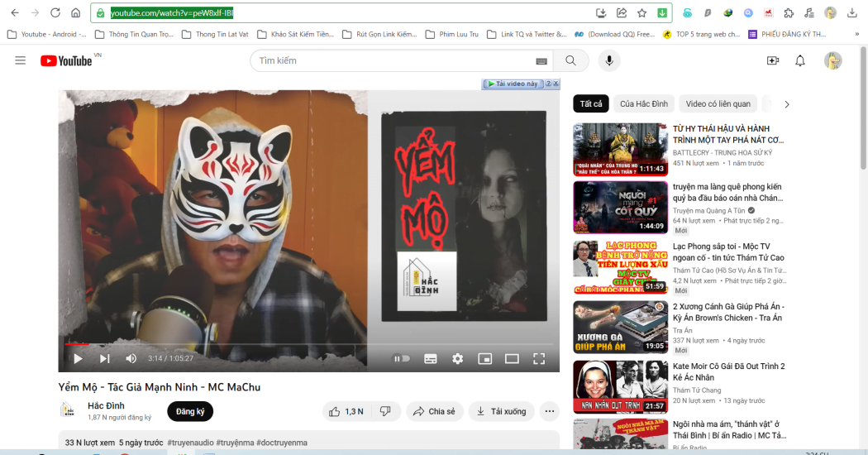Open Thông Tin Quan Trọng bookmark folder
868x455 pixels.
click(134, 35)
